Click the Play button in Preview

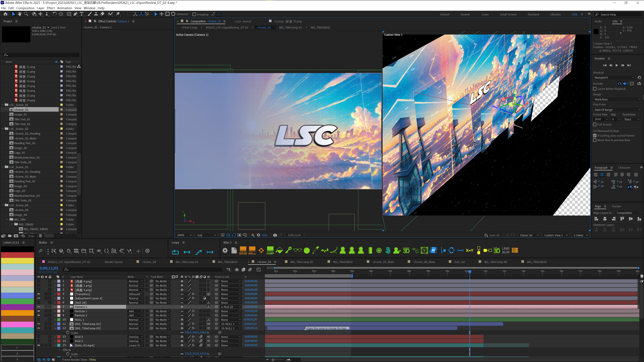tap(616, 66)
